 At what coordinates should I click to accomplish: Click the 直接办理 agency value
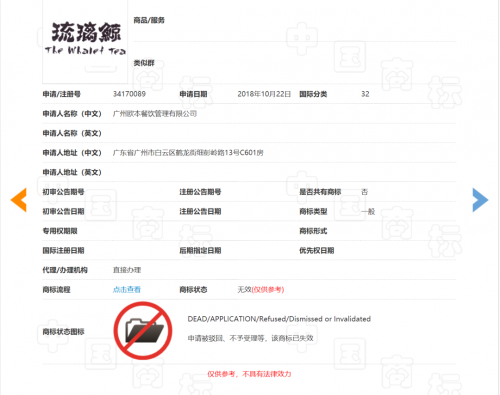(127, 270)
